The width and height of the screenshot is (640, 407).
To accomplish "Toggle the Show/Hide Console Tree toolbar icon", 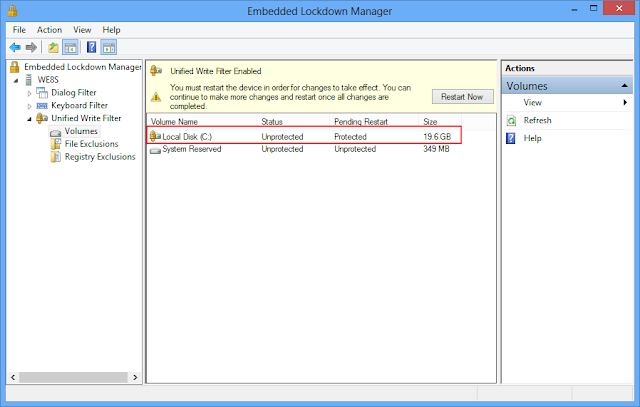I will pyautogui.click(x=70, y=47).
